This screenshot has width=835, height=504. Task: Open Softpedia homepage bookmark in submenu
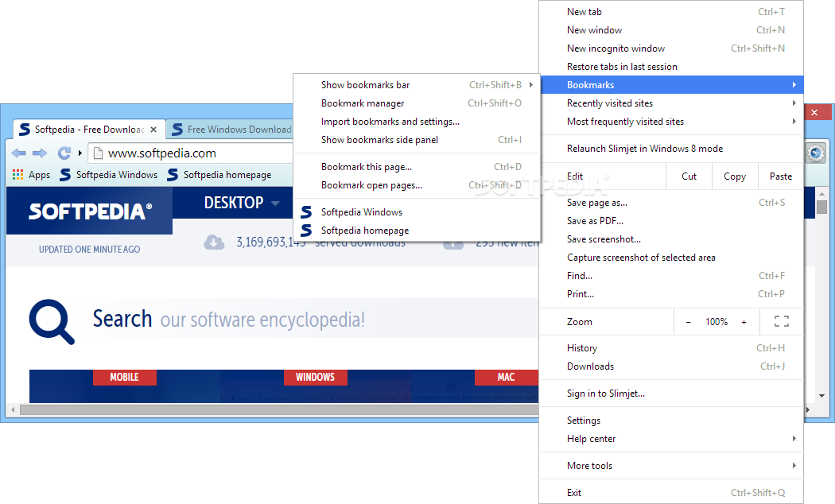(x=417, y=231)
